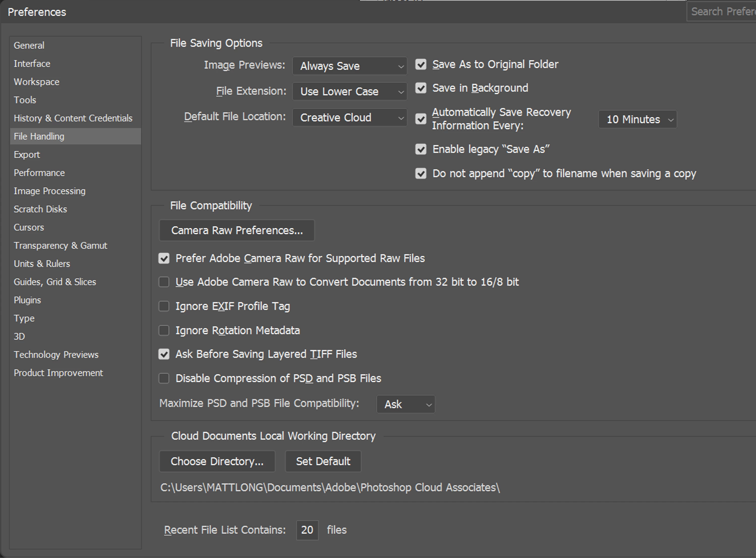Image resolution: width=756 pixels, height=558 pixels.
Task: Go to Units & Rulers preferences
Action: point(42,264)
